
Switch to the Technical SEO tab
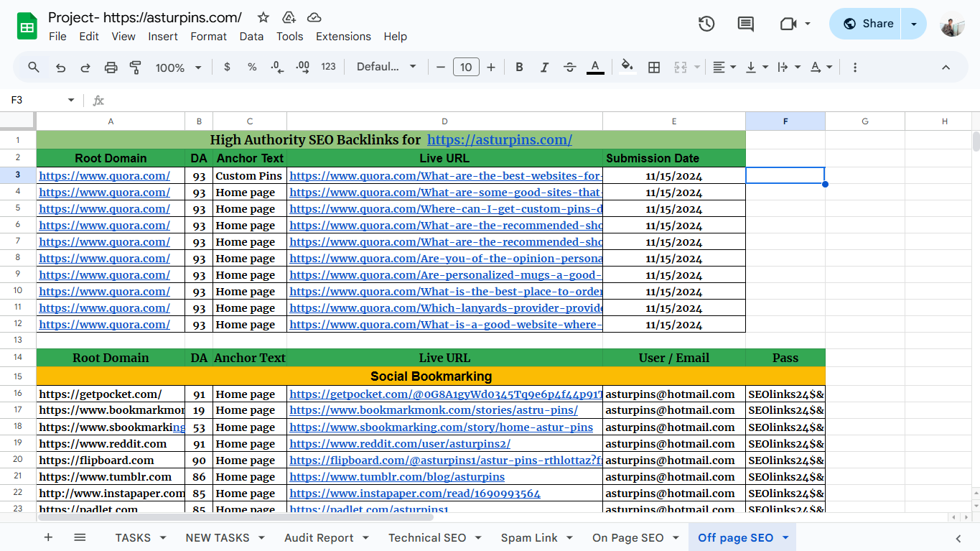[426, 537]
